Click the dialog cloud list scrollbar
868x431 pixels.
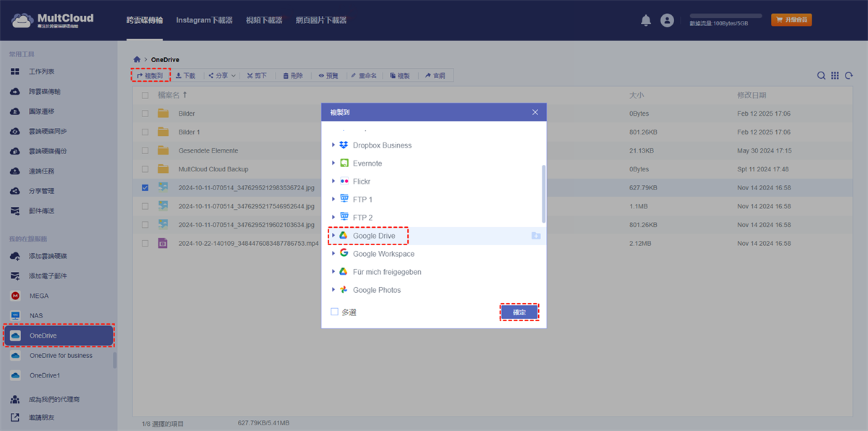[x=543, y=194]
